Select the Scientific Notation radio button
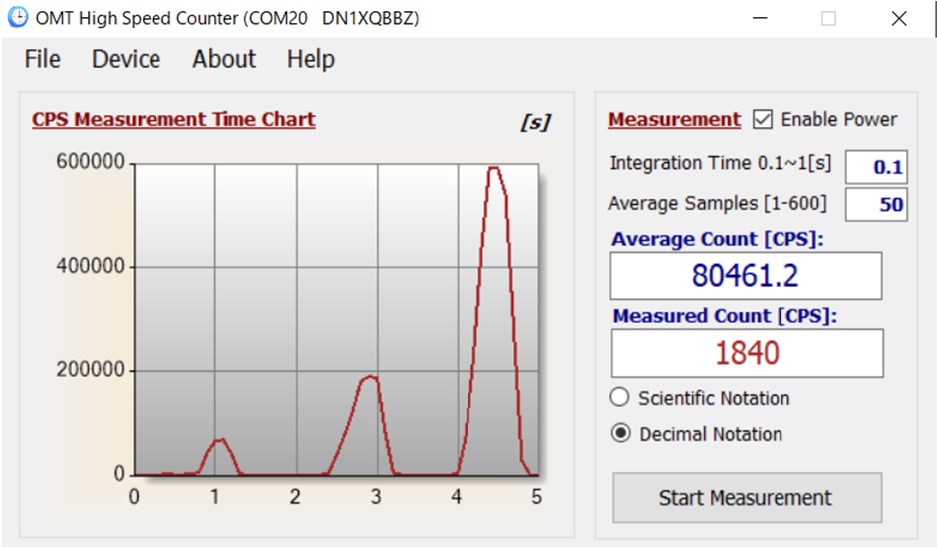Viewport: 937px width, 548px height. click(620, 398)
